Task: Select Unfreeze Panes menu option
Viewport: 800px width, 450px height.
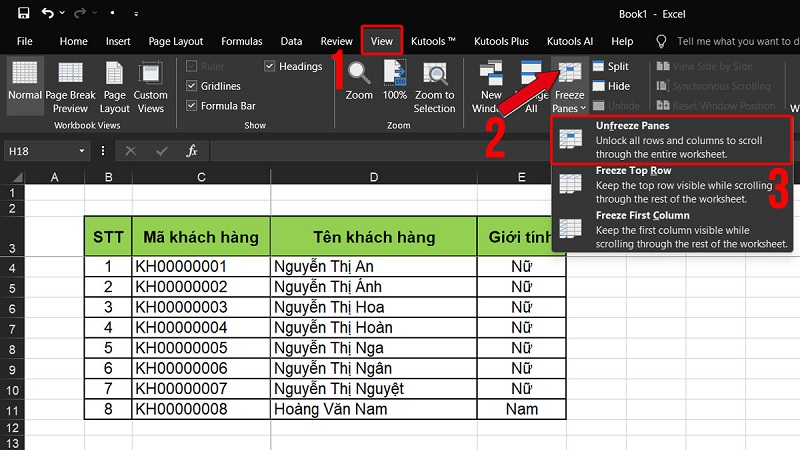Action: coord(671,140)
